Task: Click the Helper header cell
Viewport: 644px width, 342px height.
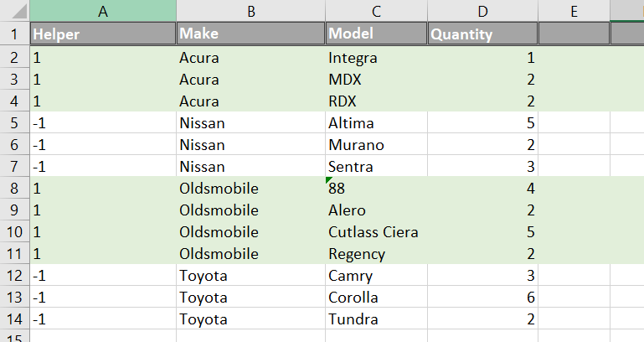Action: pyautogui.click(x=103, y=34)
